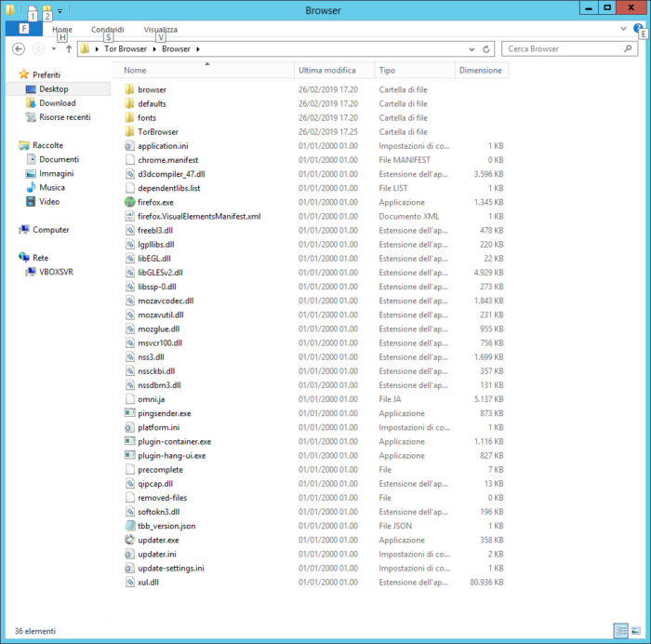Select removed-files file name

[x=163, y=498]
